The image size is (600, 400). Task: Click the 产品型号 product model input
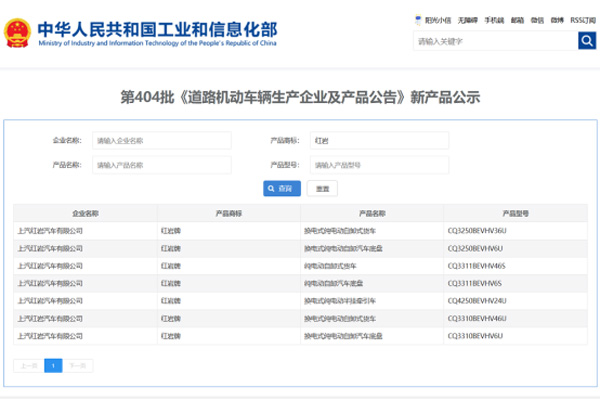point(379,165)
